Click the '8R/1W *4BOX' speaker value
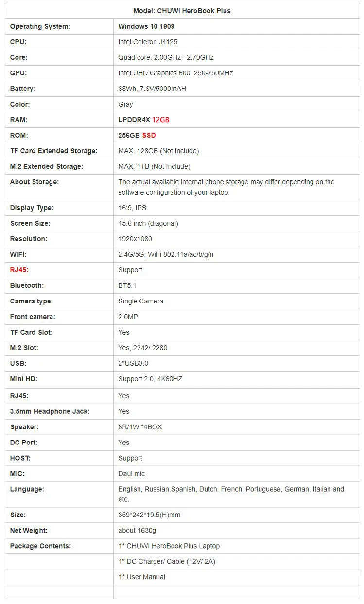This screenshot has height=604, width=364. point(140,427)
